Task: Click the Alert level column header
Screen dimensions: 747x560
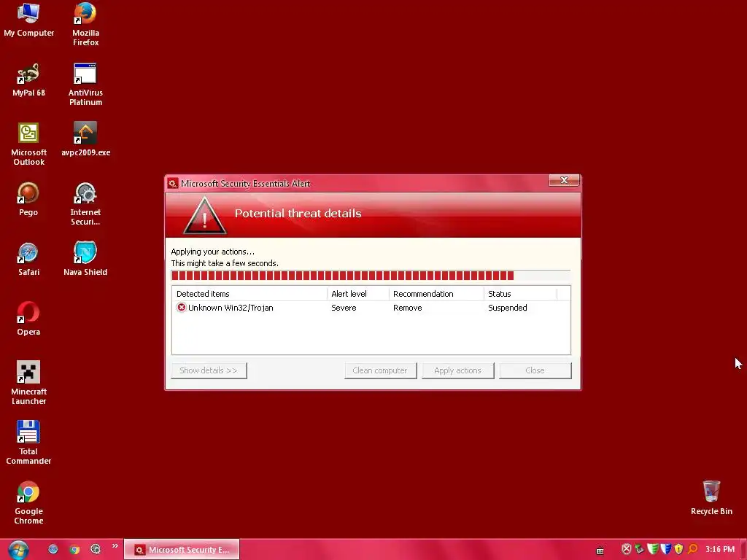Action: point(358,294)
